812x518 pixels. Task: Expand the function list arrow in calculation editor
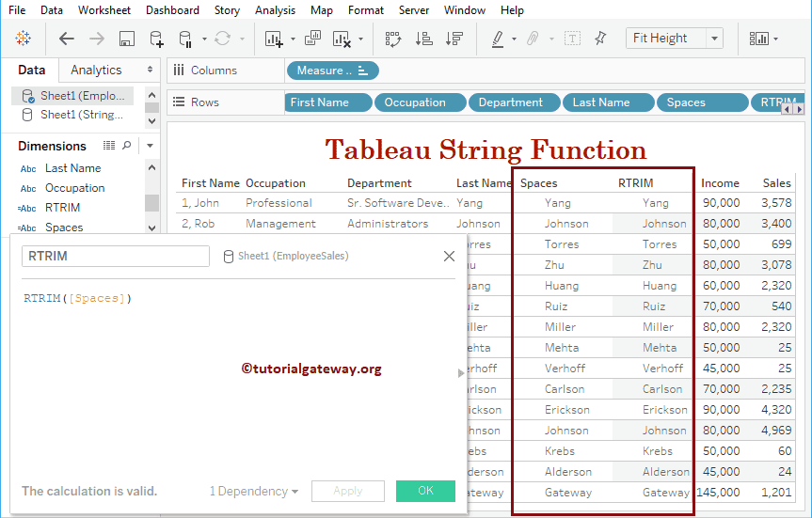(x=461, y=373)
